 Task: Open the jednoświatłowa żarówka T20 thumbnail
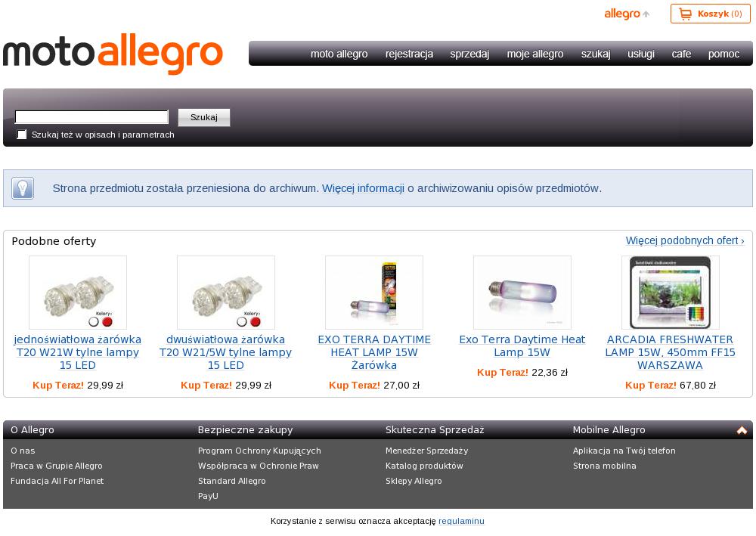tap(78, 293)
